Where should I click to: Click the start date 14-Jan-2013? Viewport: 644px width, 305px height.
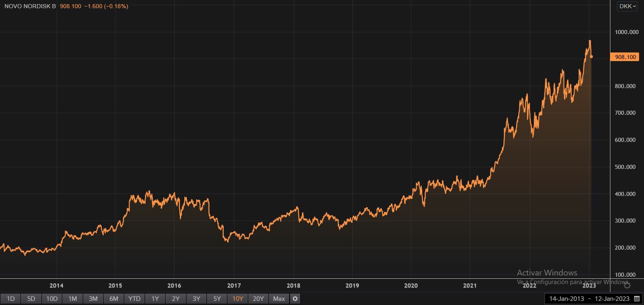tap(567, 298)
